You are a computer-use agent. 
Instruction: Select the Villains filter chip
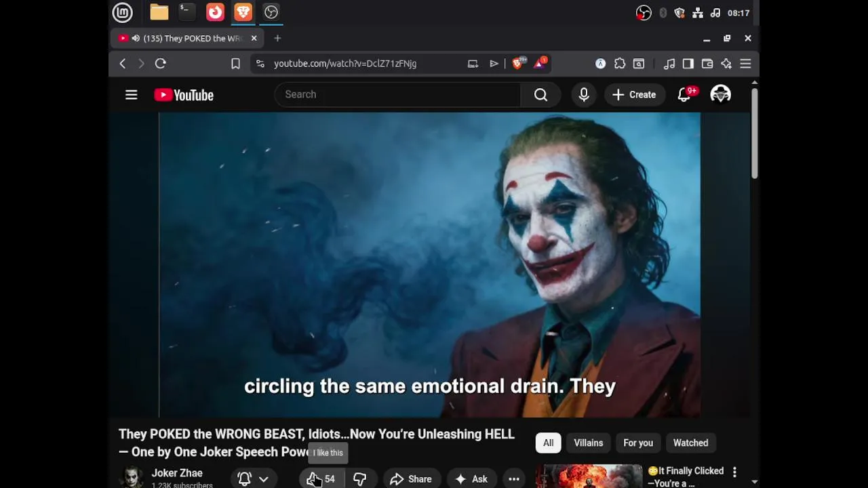click(x=589, y=443)
